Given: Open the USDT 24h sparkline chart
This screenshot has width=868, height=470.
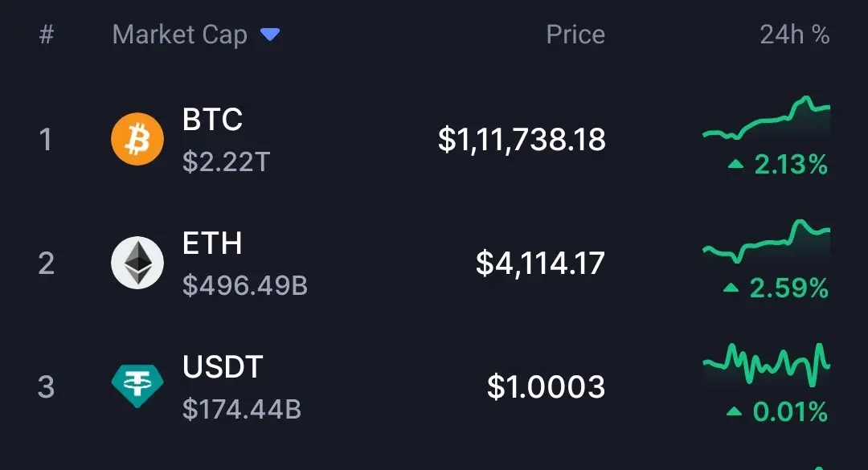Looking at the screenshot, I should [766, 365].
